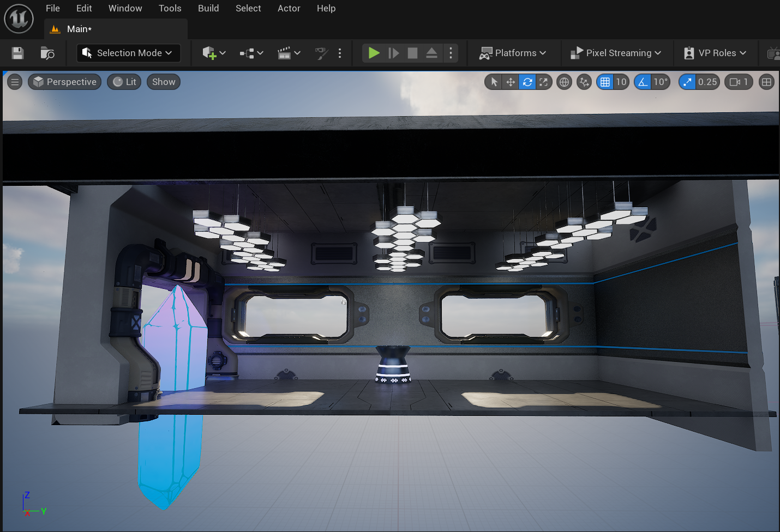Open the Actor menu
Image resolution: width=780 pixels, height=532 pixels.
(x=289, y=8)
